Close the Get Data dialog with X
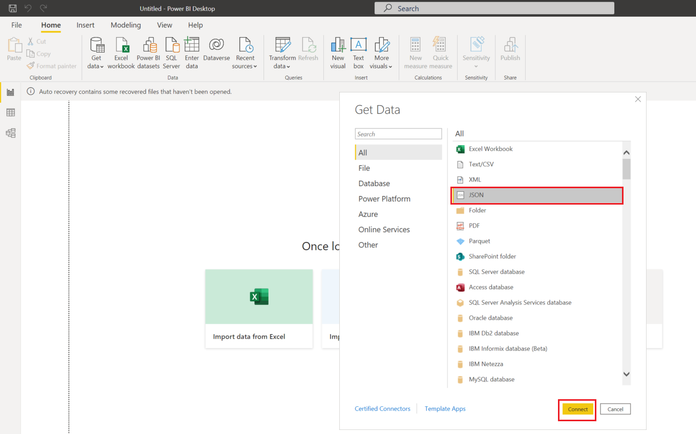The height and width of the screenshot is (434, 696). [638, 99]
